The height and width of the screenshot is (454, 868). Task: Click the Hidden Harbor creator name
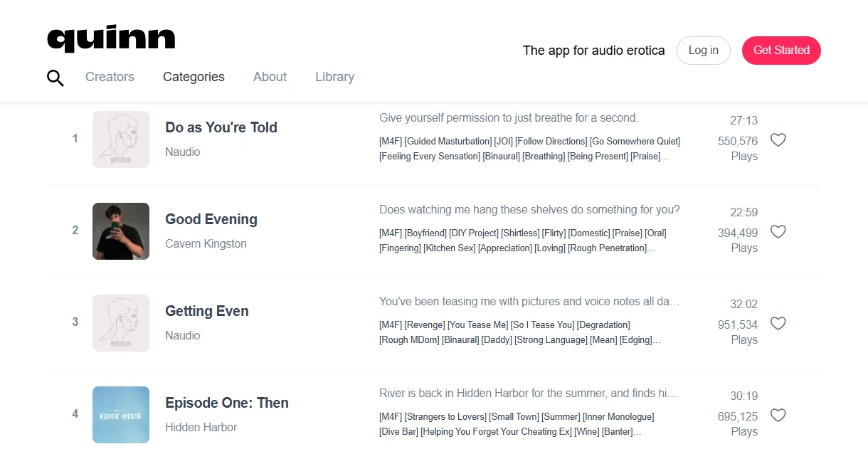(201, 427)
